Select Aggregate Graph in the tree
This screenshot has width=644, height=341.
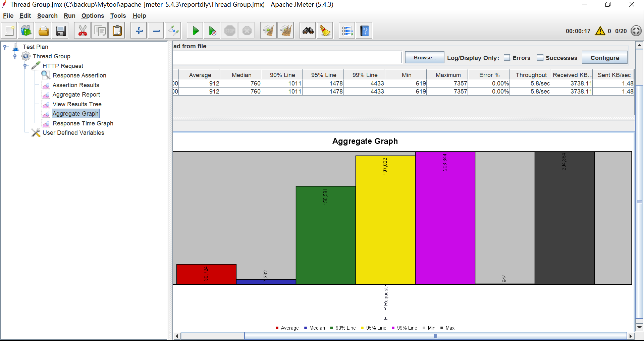75,114
